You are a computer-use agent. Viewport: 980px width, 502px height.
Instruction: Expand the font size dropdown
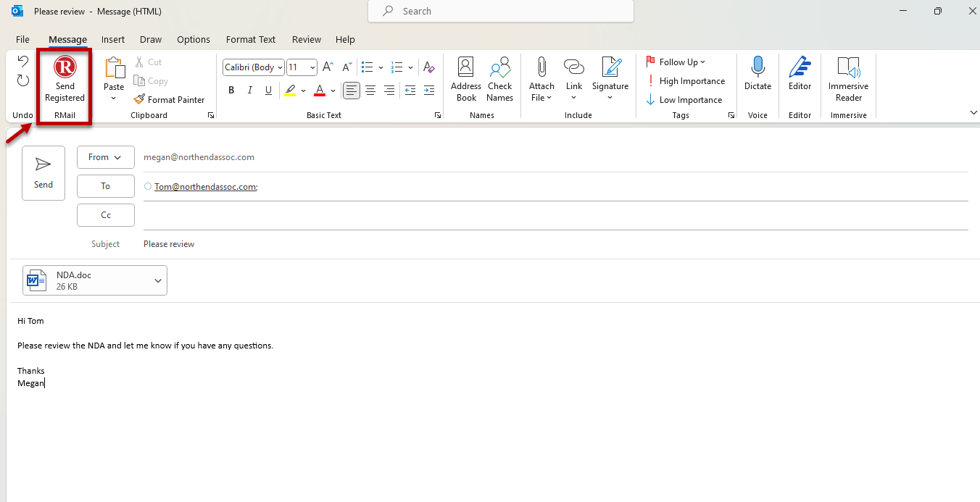coord(311,67)
